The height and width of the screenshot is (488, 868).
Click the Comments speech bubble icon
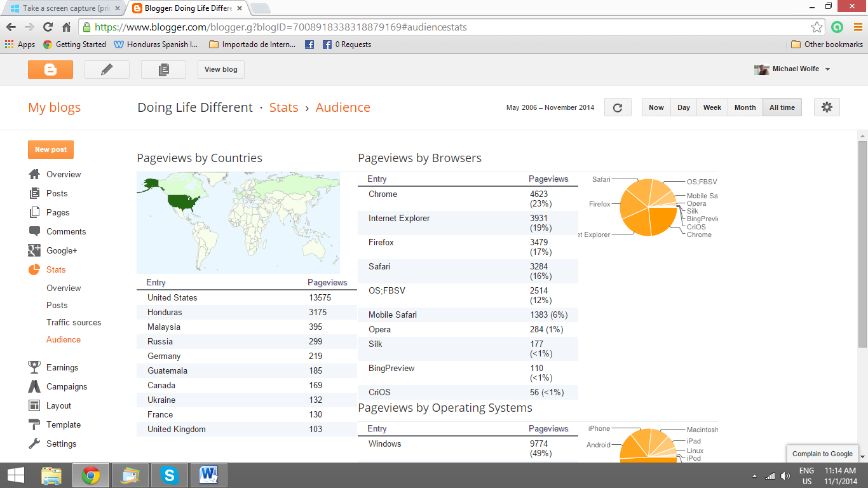[34, 231]
